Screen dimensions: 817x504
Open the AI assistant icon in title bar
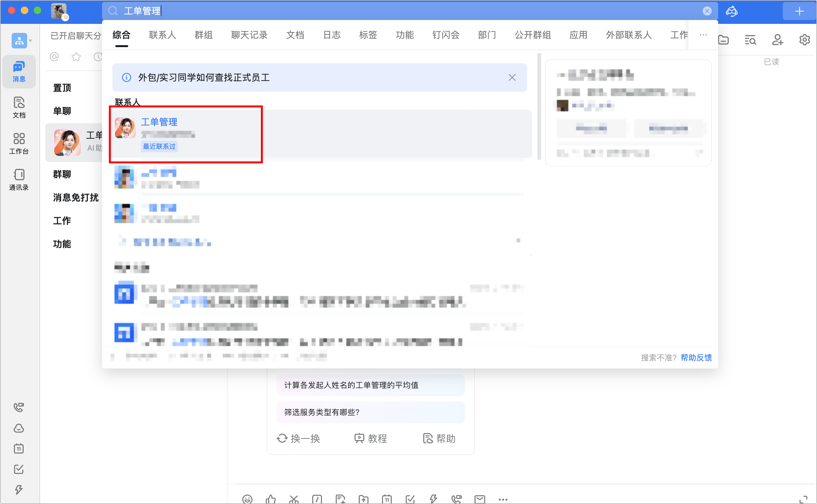click(732, 11)
